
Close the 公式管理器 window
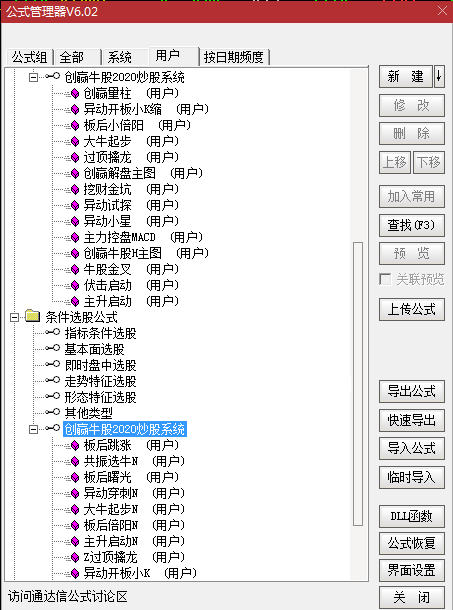(x=442, y=11)
